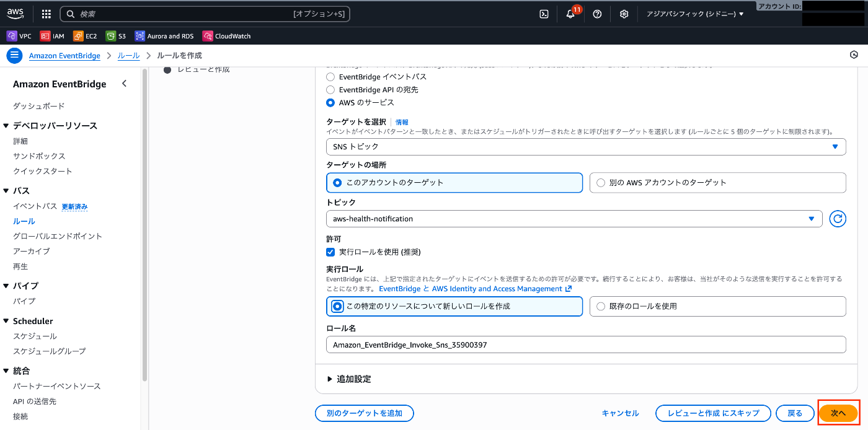Choose このアカウントのターゲット option
Image resolution: width=868 pixels, height=430 pixels.
click(454, 183)
